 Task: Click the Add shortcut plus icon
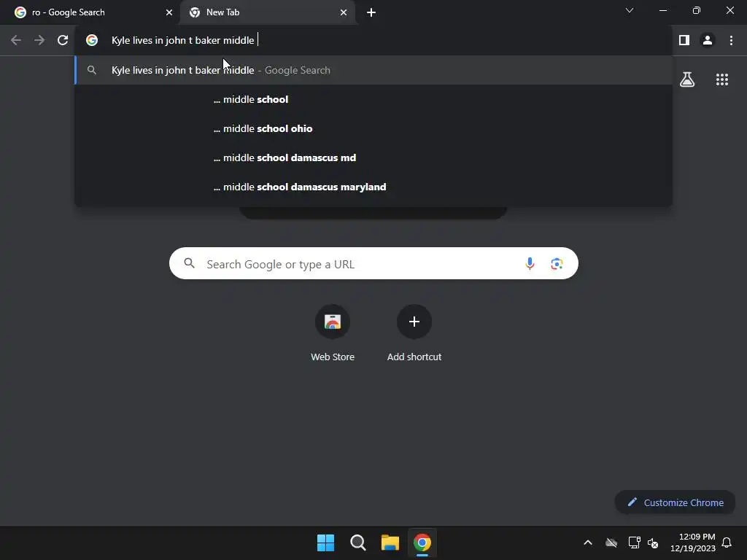(414, 322)
